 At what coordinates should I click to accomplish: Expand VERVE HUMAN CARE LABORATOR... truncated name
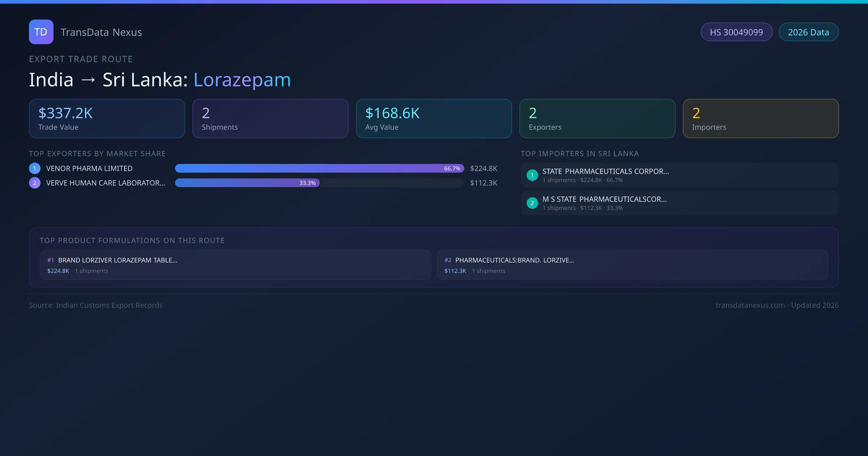coord(105,183)
